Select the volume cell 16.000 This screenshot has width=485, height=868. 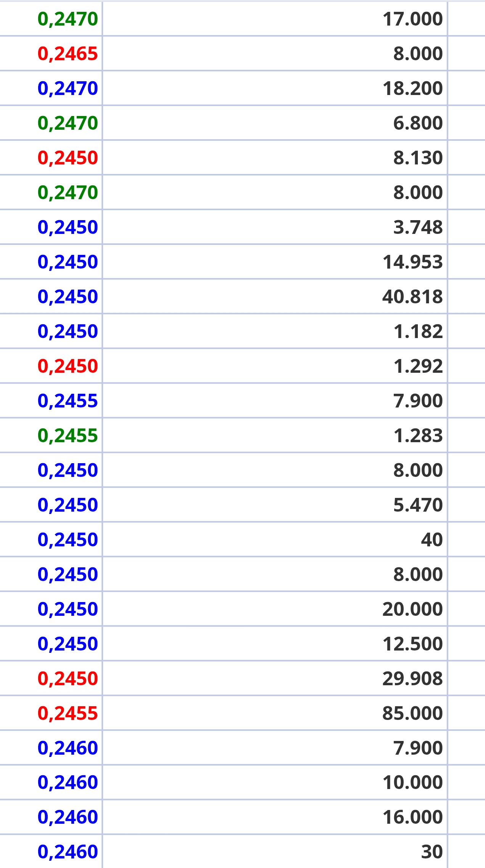pyautogui.click(x=412, y=817)
